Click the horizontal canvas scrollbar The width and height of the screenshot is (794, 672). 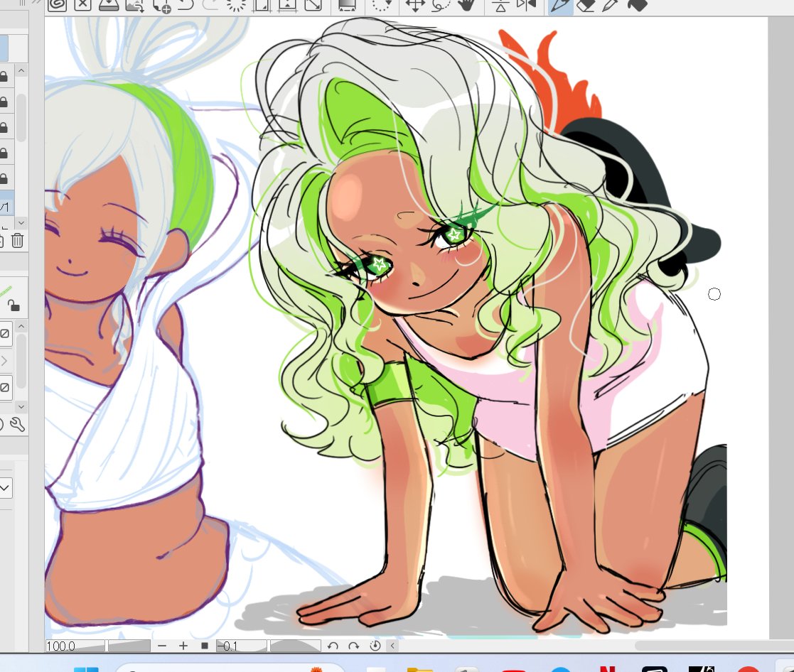(714, 646)
